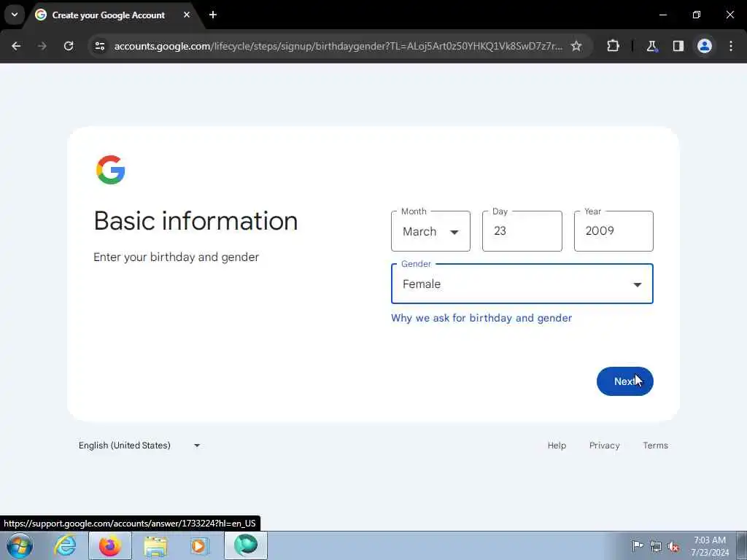Viewport: 747px width, 560px height.
Task: Open Chrome Labs flask icon
Action: (x=651, y=46)
